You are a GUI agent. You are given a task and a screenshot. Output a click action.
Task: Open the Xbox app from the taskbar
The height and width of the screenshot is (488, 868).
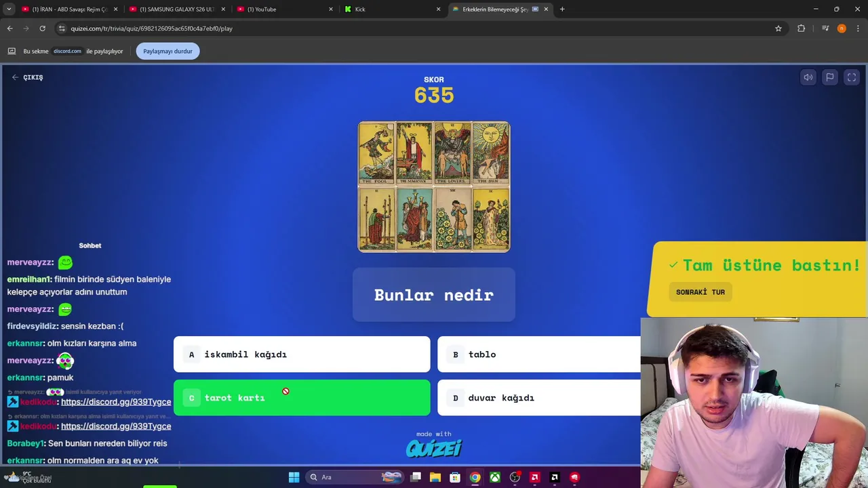(495, 477)
